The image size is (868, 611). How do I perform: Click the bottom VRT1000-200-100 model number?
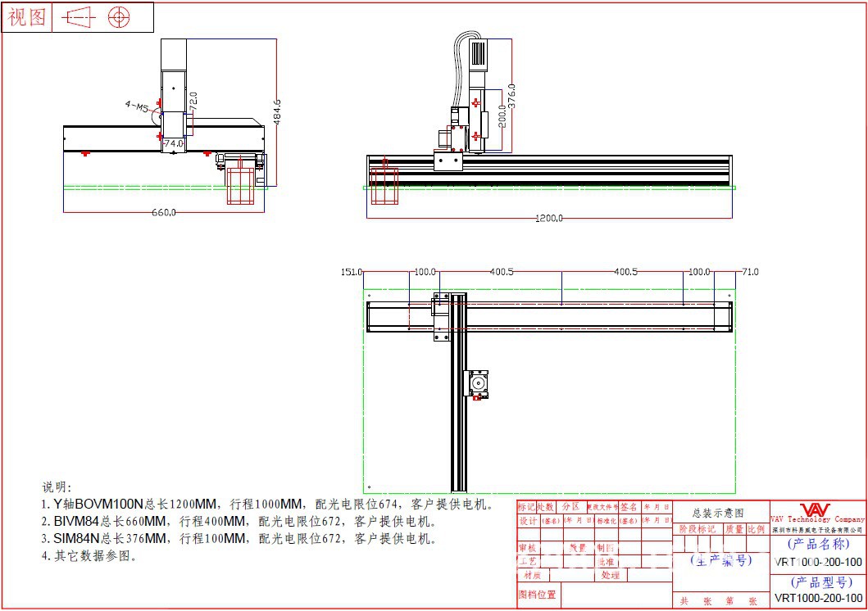pos(818,598)
